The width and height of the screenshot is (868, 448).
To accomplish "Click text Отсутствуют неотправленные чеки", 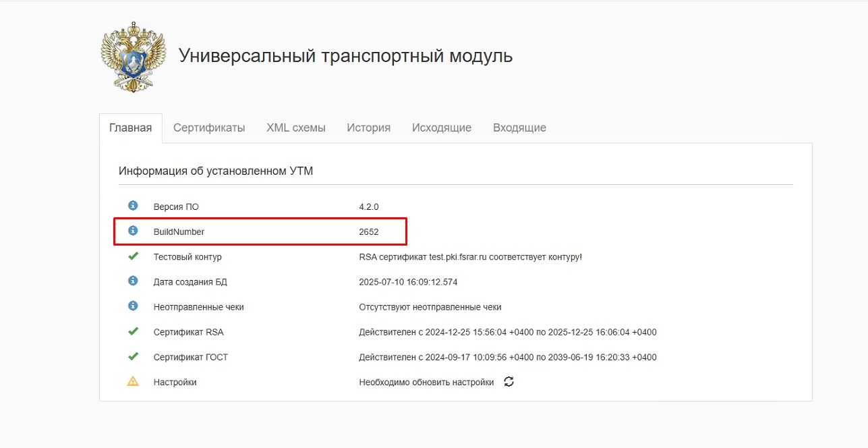I will coord(430,307).
